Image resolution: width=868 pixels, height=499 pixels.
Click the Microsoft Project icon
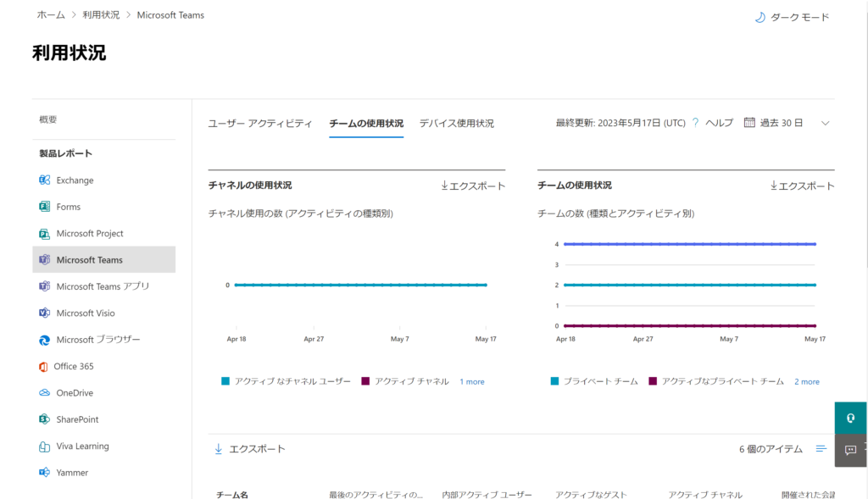44,234
